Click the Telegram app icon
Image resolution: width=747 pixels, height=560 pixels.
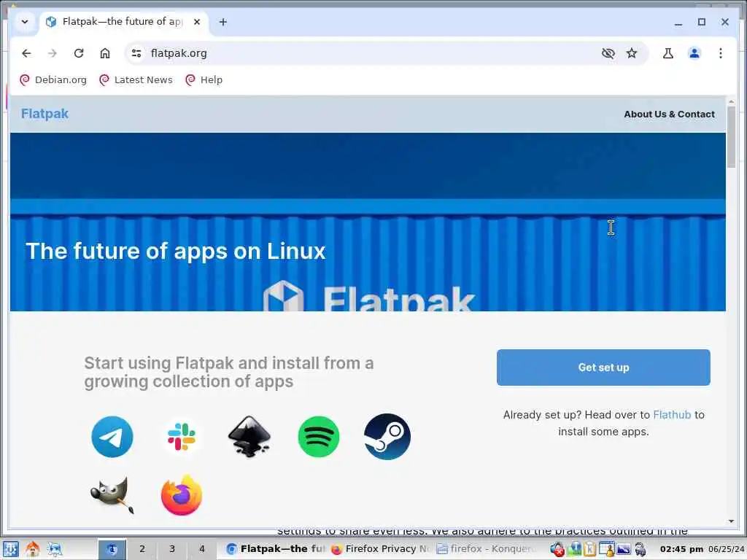(112, 437)
